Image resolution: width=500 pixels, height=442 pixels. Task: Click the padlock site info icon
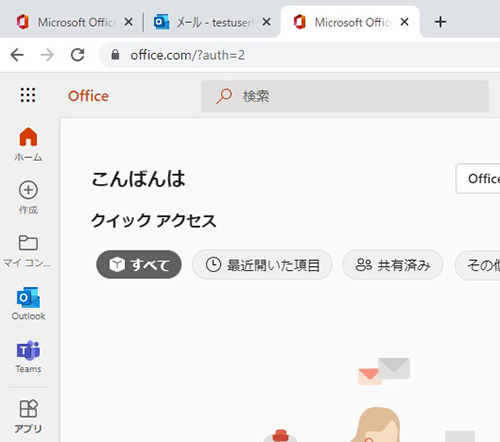115,55
